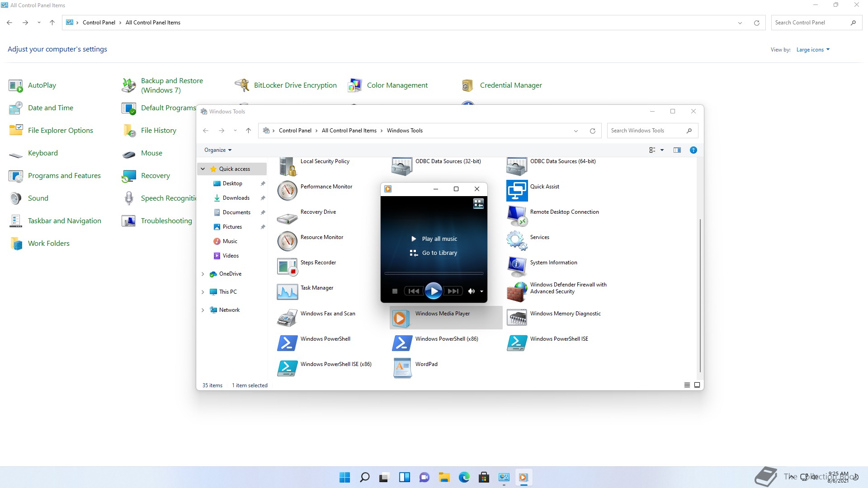Select Videos in Quick access
868x488 pixels.
point(231,256)
